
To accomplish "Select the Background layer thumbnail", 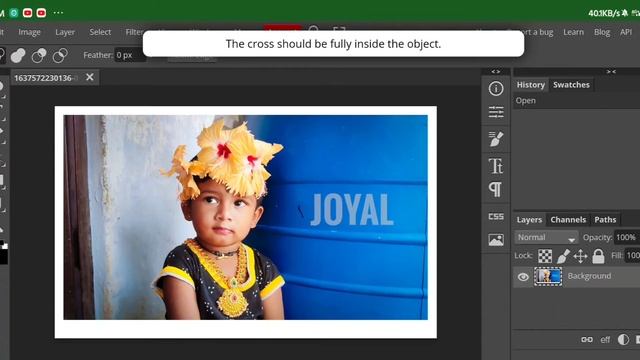I will [x=548, y=276].
